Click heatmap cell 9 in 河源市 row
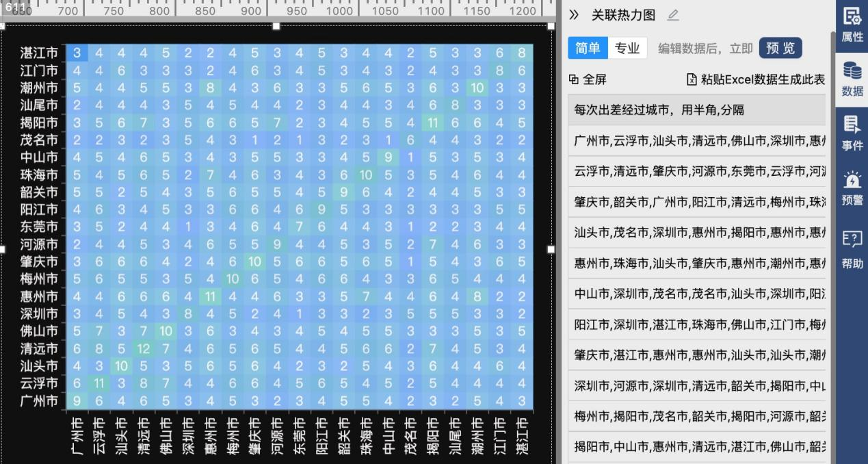Image resolution: width=868 pixels, height=464 pixels. tap(277, 244)
